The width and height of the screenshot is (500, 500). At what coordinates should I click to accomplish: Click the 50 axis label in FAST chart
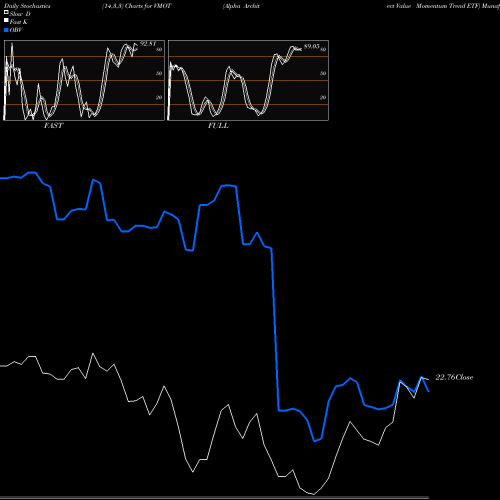tap(159, 73)
